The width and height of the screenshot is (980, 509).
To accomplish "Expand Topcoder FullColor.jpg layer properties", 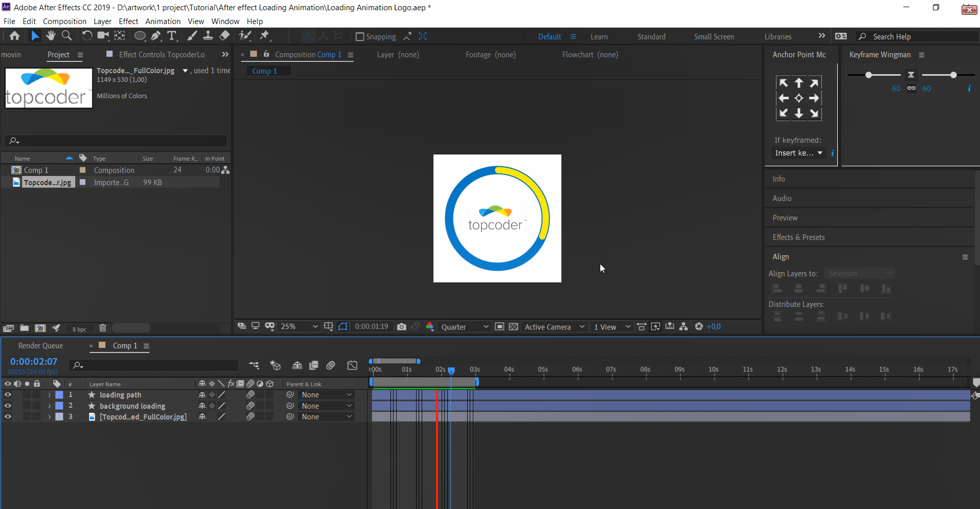I will coord(49,417).
